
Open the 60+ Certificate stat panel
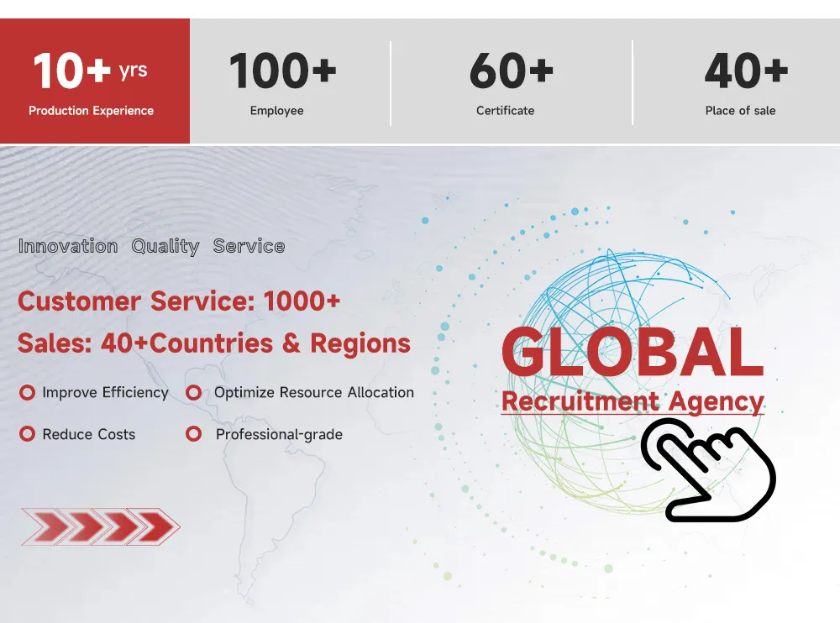pos(511,81)
